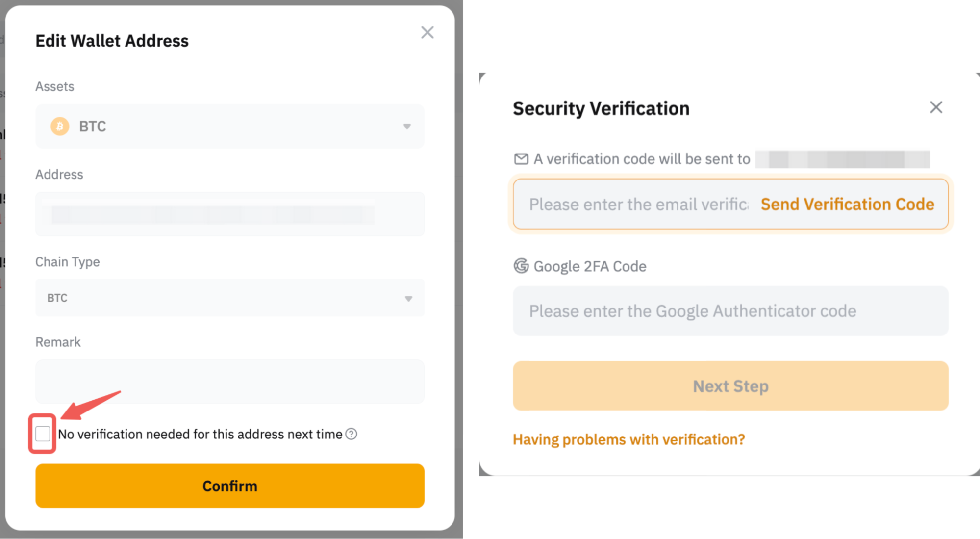The height and width of the screenshot is (539, 980).
Task: Open the Assets BTC dropdown
Action: click(x=229, y=127)
